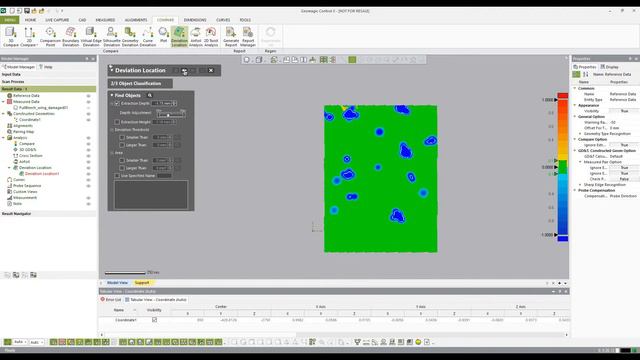
Task: Toggle the Extraction Depth checkbox
Action: pos(117,103)
